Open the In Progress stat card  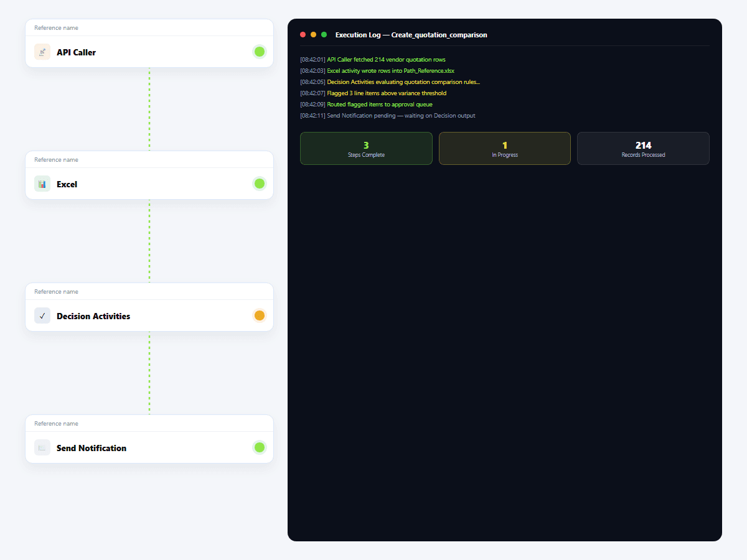[x=505, y=148]
